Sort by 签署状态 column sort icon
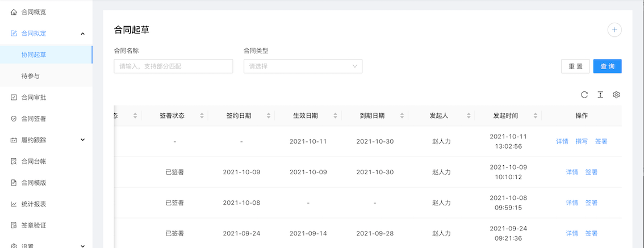The width and height of the screenshot is (644, 248). [x=202, y=116]
